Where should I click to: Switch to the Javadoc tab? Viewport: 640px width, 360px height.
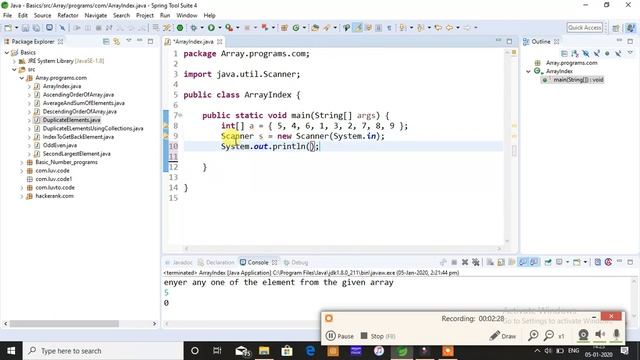pos(179,262)
